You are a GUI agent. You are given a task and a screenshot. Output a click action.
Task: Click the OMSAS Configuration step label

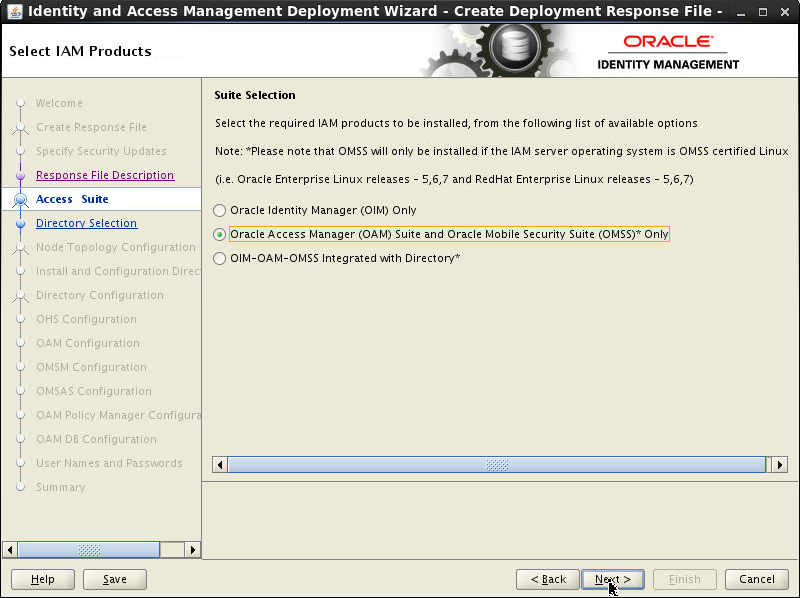94,391
